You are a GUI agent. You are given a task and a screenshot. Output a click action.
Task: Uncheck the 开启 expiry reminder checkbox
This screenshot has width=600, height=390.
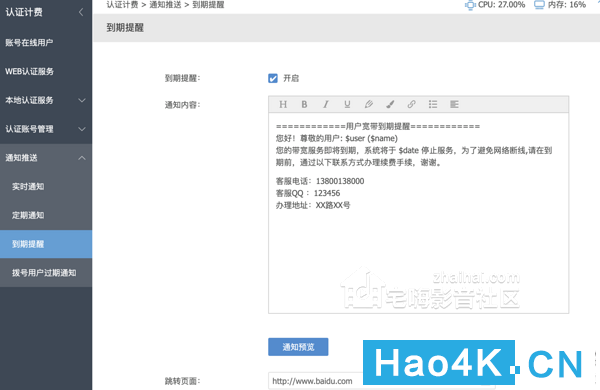coord(273,78)
